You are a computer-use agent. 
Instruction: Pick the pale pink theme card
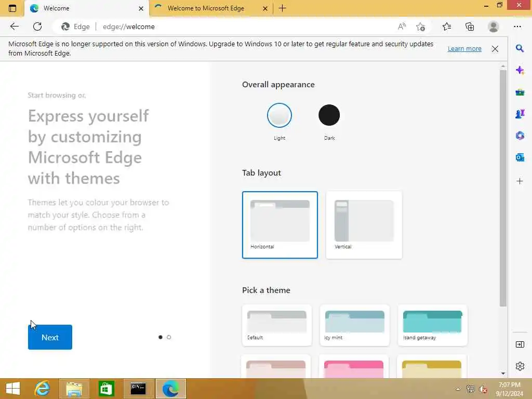point(276,367)
